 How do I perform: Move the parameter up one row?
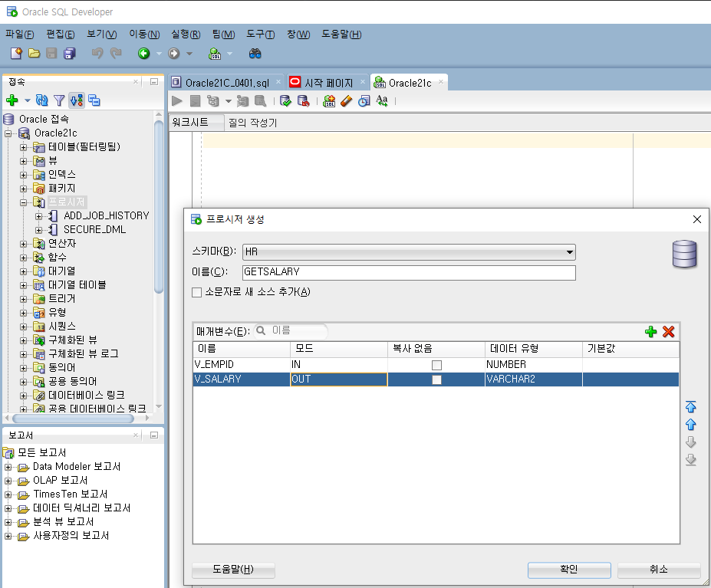pos(690,425)
